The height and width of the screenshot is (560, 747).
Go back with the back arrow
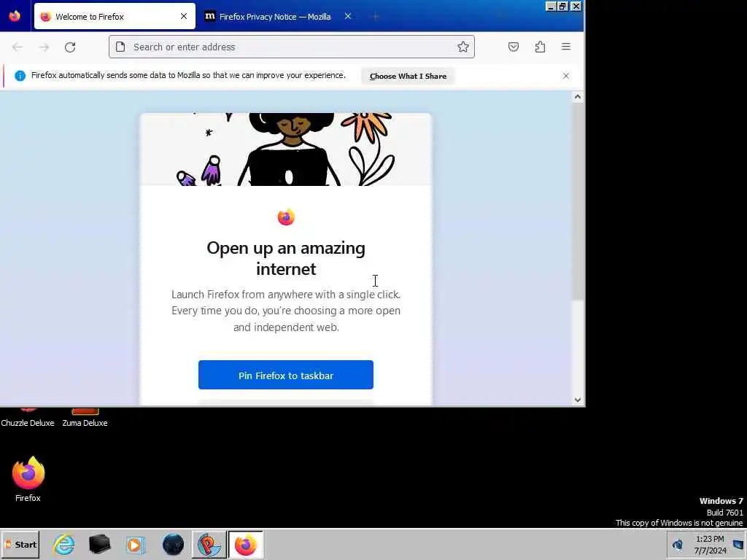click(x=18, y=47)
